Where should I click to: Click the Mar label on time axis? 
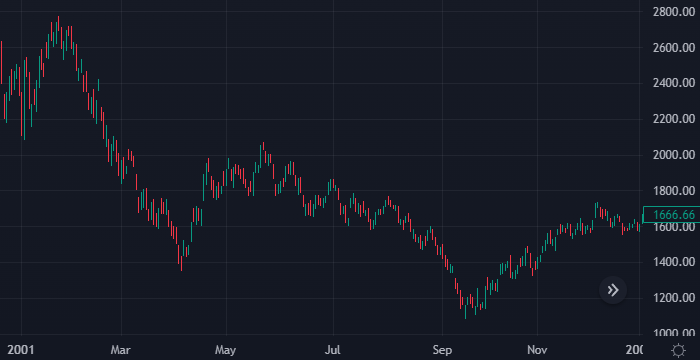click(121, 349)
